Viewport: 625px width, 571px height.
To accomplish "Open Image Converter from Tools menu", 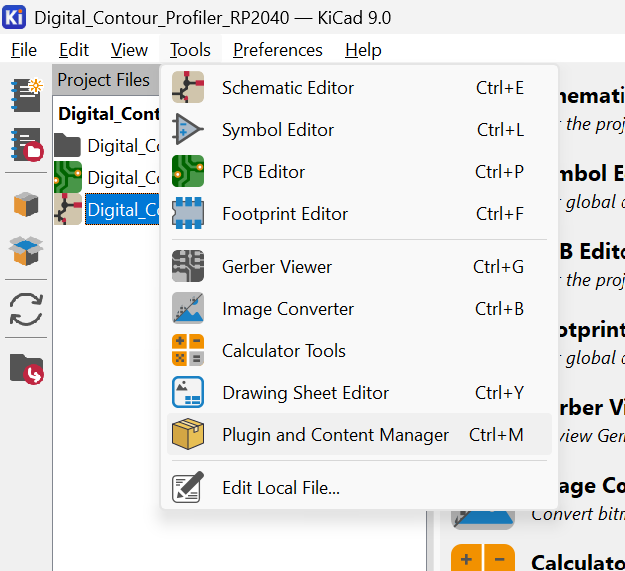I will (359, 308).
